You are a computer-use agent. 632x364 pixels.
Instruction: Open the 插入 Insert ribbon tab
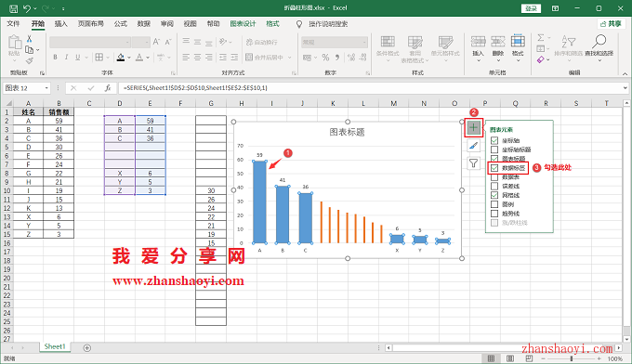(60, 24)
